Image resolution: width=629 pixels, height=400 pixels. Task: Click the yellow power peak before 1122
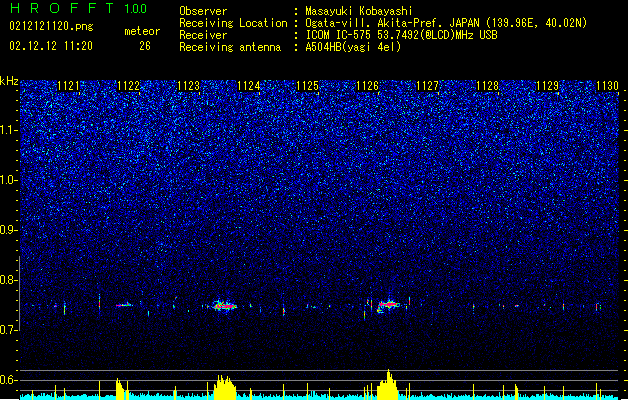[121, 389]
